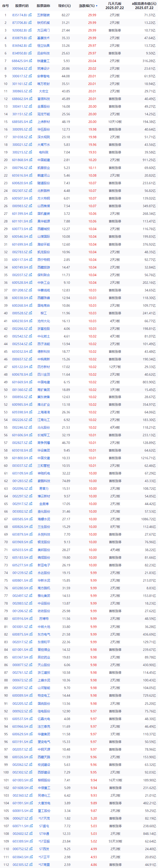Open the chart icon beside 603616.SH
Viewport: 158px width, 868px height.
click(30, 176)
